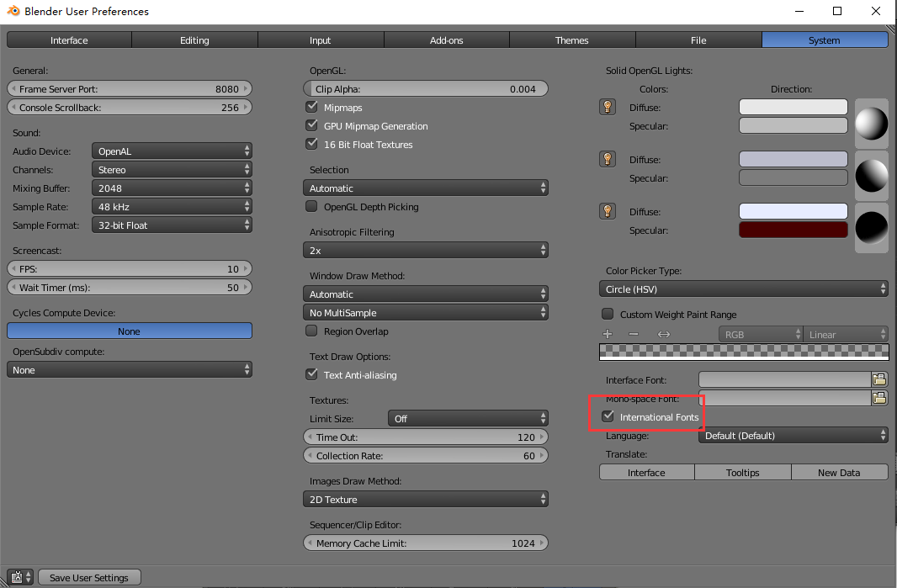Click the dark red Specular color swatch
The height and width of the screenshot is (588, 897).
(x=793, y=230)
